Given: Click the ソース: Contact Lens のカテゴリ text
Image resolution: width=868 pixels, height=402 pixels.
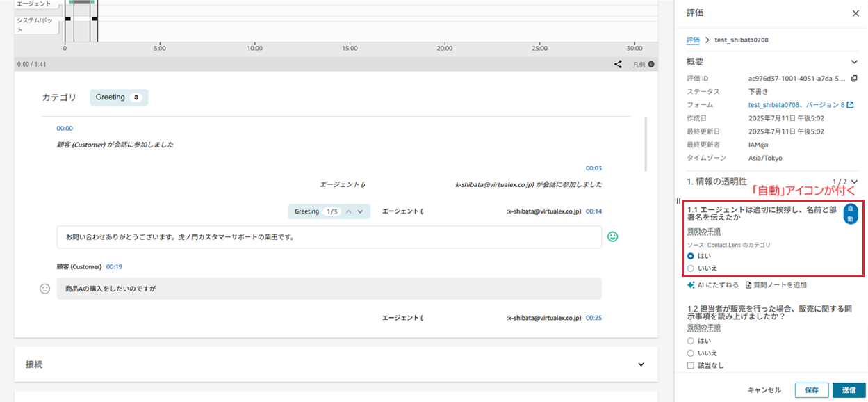Looking at the screenshot, I should point(728,245).
